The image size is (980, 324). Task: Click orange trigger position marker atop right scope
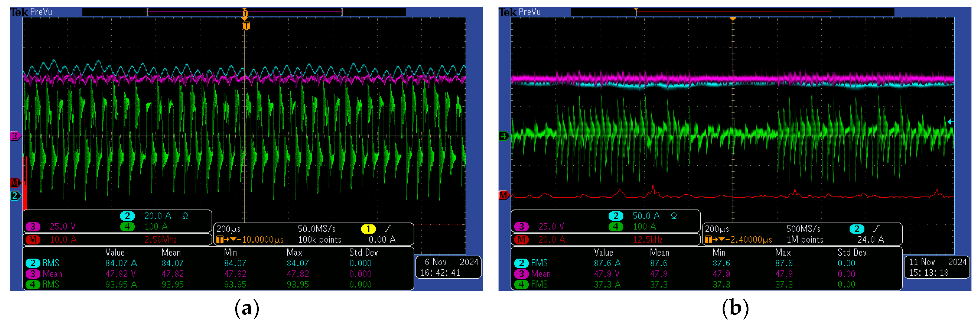pyautogui.click(x=732, y=19)
